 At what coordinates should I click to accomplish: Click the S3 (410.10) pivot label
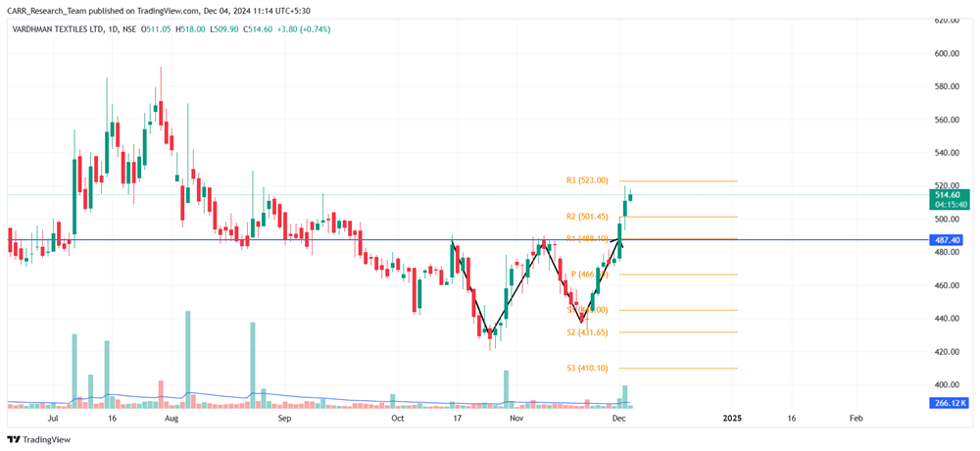[x=587, y=368]
